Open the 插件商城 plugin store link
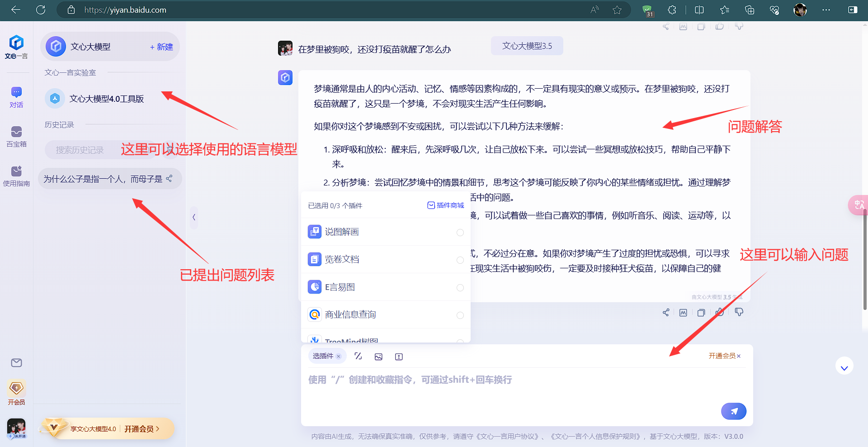 [446, 205]
